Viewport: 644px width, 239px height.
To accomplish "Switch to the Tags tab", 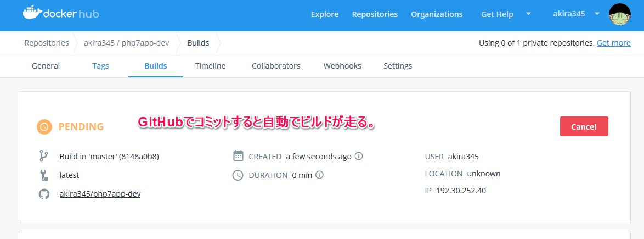I will [101, 66].
